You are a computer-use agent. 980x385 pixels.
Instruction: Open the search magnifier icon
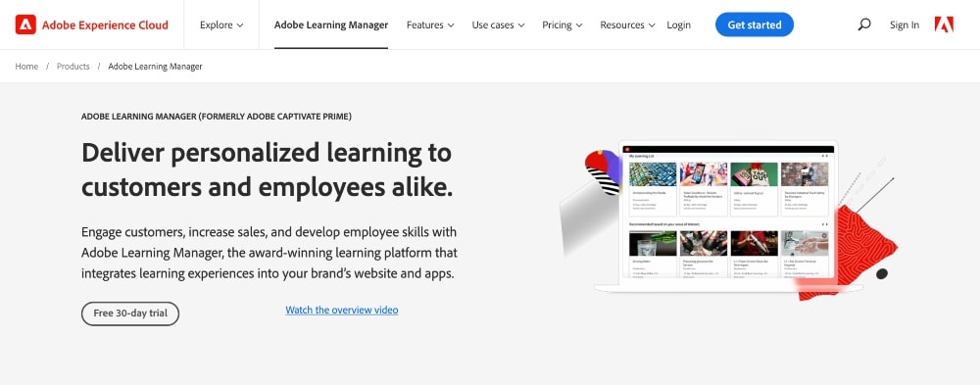pyautogui.click(x=864, y=25)
